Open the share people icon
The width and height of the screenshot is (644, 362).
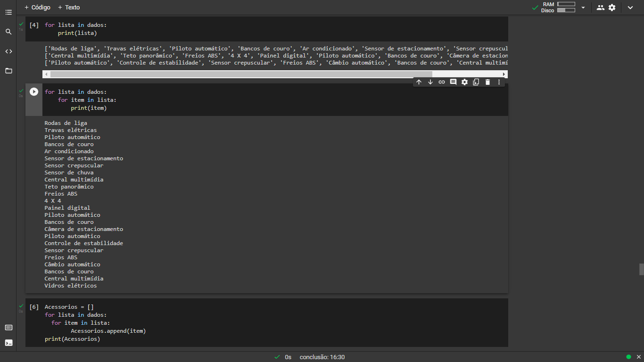600,8
